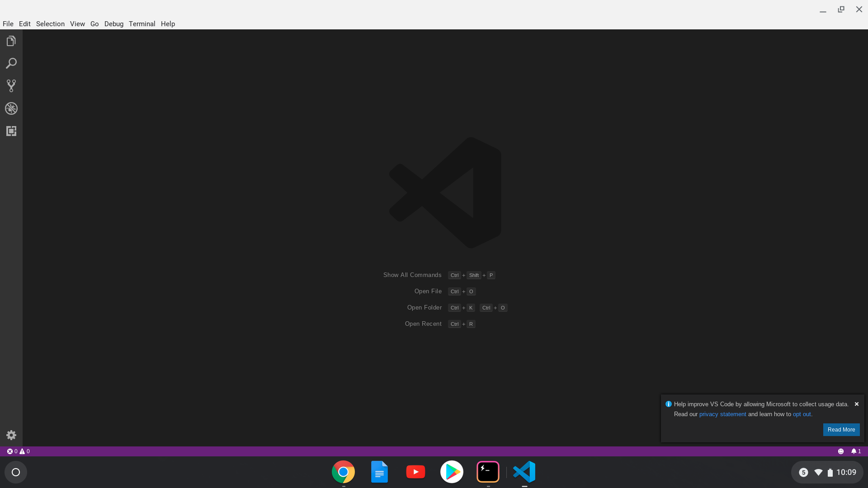The width and height of the screenshot is (868, 488).
Task: Click the errors count in status bar
Action: (x=12, y=451)
